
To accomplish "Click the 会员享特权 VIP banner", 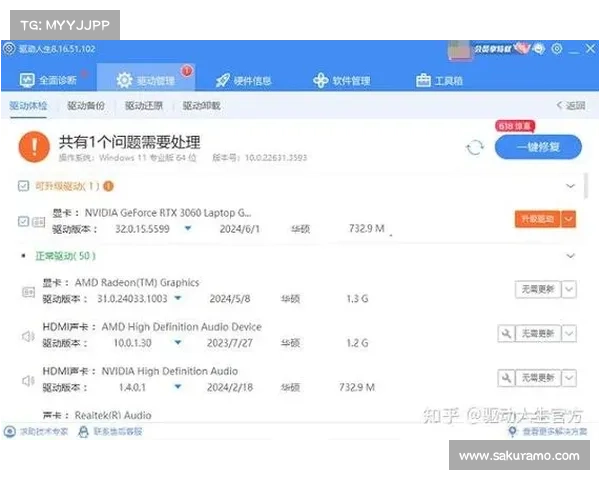I will 502,49.
